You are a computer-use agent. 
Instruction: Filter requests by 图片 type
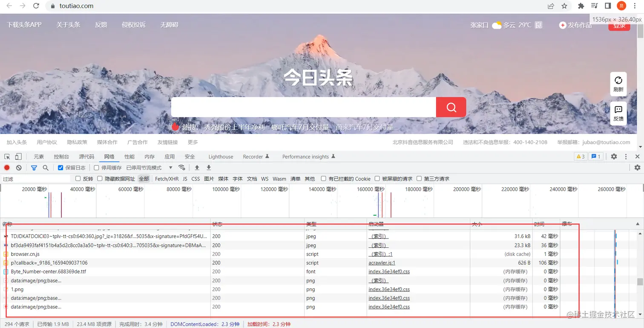tap(209, 179)
